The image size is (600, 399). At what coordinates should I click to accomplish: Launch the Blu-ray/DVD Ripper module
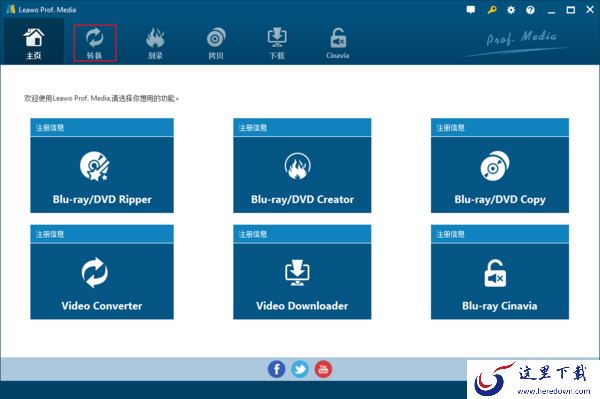(x=102, y=175)
